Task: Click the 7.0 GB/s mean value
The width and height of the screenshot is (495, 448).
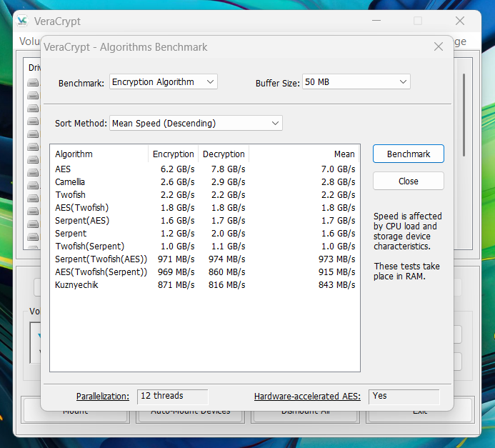Action: click(x=338, y=169)
